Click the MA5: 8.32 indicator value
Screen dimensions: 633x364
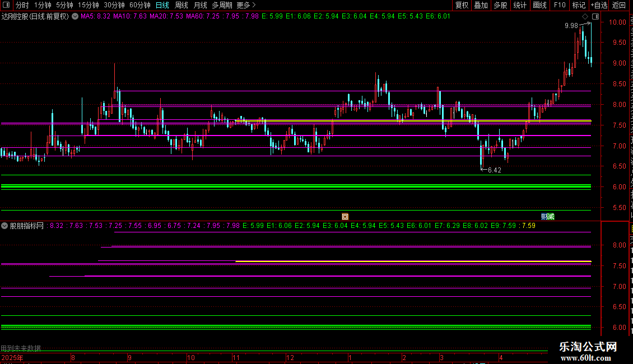click(95, 17)
